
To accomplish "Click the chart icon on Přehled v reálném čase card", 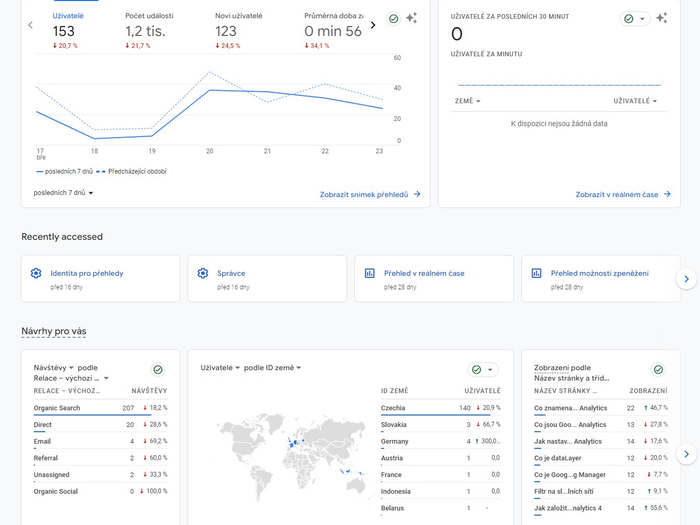I will 369,273.
